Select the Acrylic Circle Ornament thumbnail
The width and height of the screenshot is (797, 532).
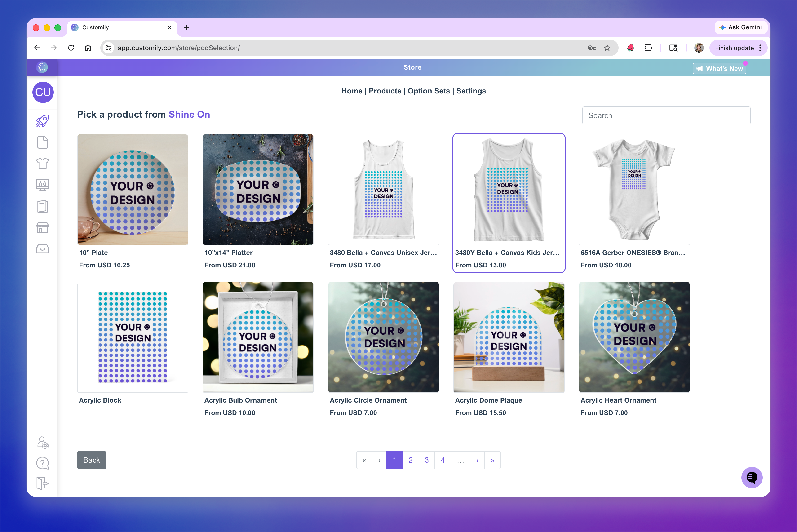[383, 337]
